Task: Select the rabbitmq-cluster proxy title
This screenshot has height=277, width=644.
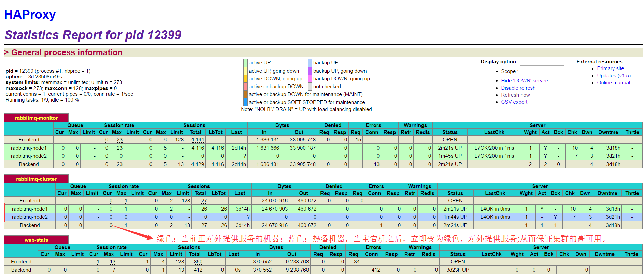Action: pos(36,179)
